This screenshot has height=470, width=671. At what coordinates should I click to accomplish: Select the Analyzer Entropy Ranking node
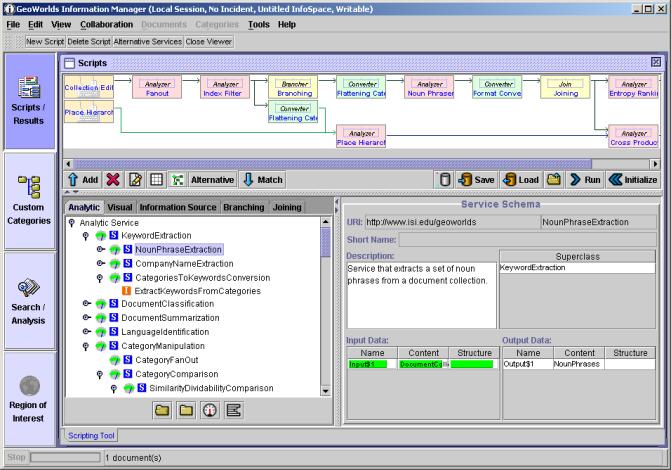pos(633,87)
